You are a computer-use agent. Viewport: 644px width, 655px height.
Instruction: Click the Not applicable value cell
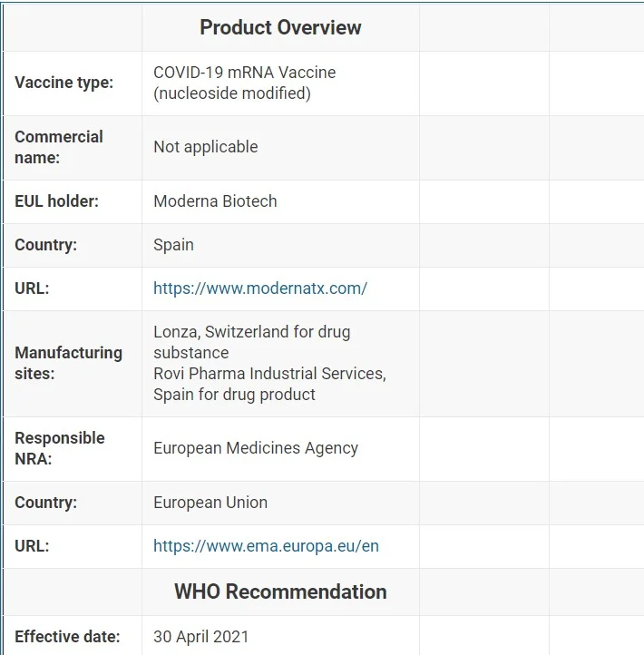(x=205, y=147)
